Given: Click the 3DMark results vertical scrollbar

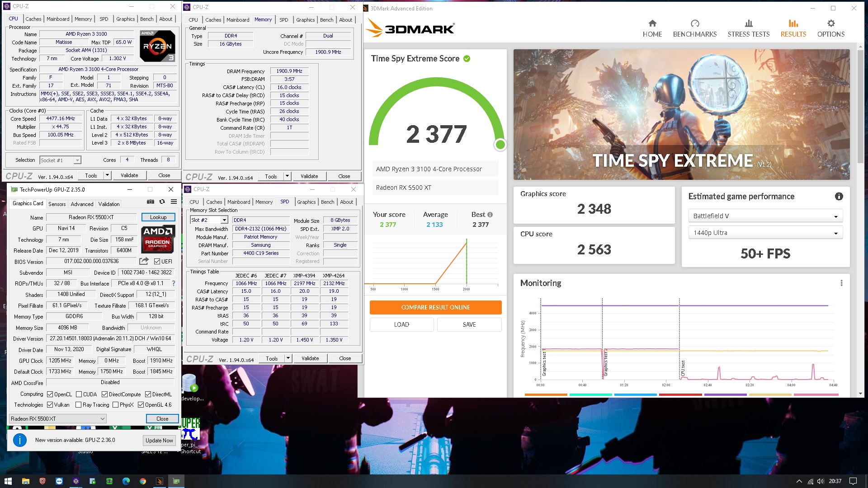Looking at the screenshot, I should pyautogui.click(x=861, y=106).
